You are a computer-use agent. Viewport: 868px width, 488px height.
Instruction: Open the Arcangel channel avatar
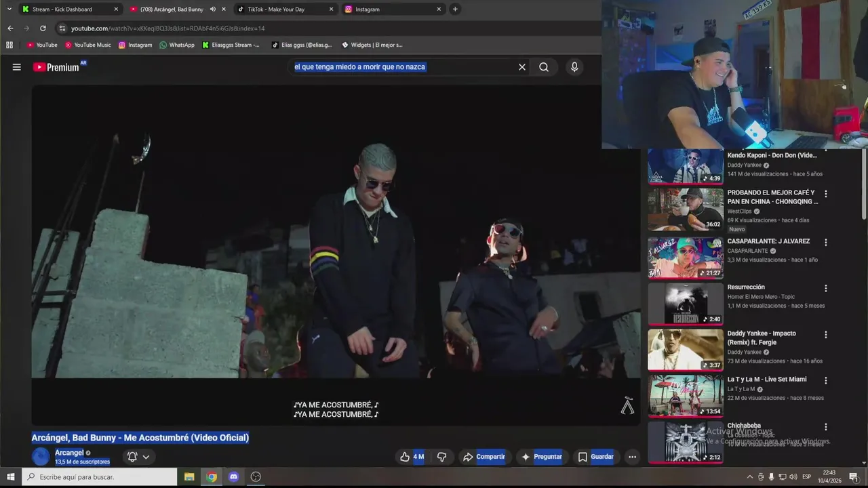(x=41, y=457)
